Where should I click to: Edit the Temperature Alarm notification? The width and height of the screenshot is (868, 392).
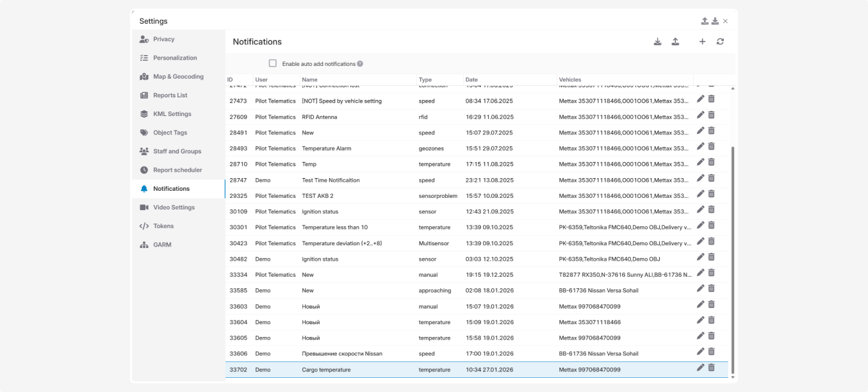(x=700, y=147)
